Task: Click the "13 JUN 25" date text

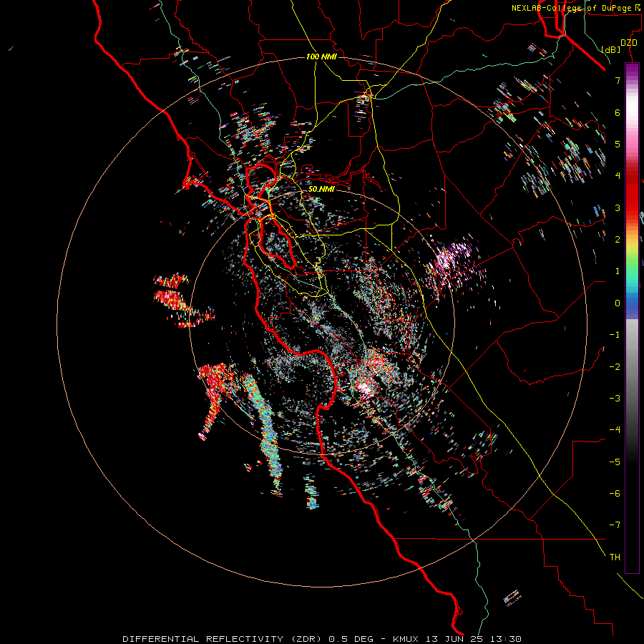Action: coord(456,639)
